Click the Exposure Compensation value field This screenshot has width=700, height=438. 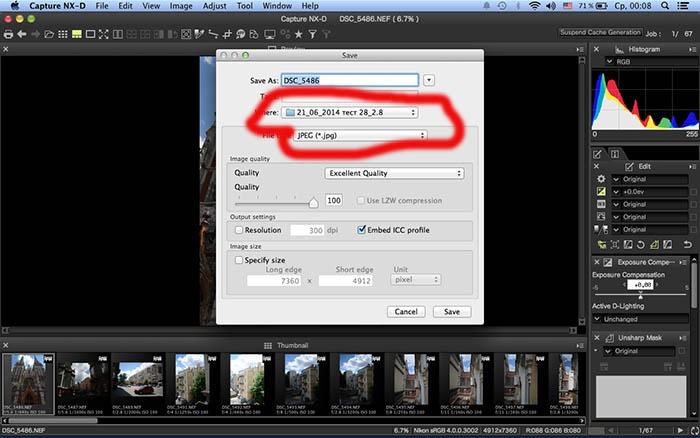(x=640, y=284)
